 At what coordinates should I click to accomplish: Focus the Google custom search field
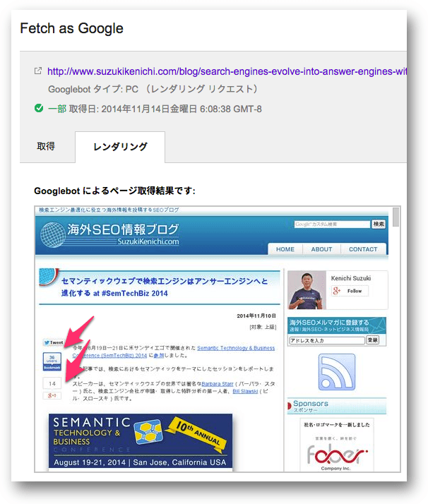click(332, 224)
